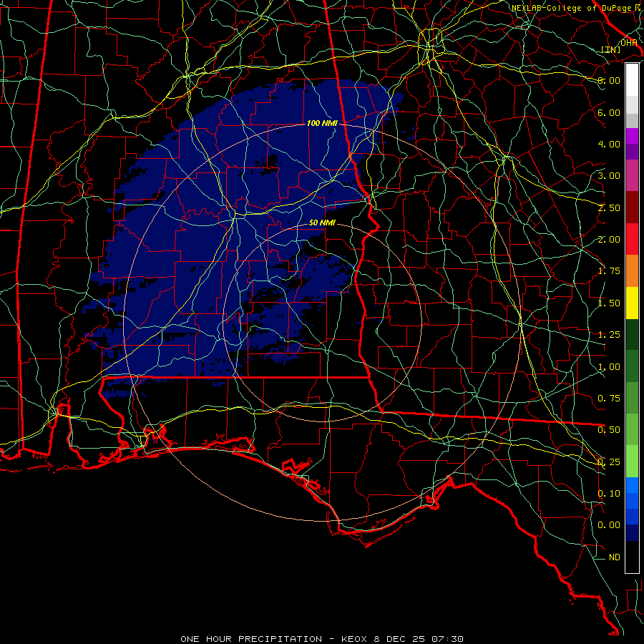
Task: Pick the white swatch atop the legend
Action: click(632, 80)
